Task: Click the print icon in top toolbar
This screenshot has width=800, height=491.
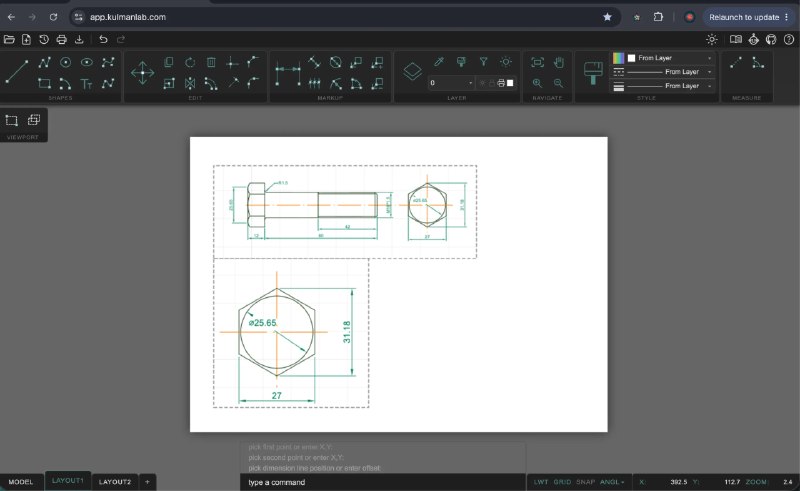Action: 61,39
